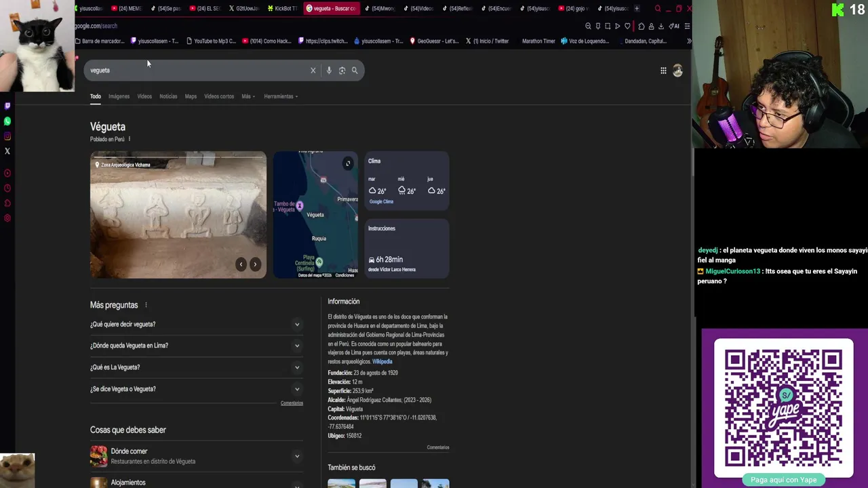Click 'Comentarios' under Más preguntas
Image resolution: width=868 pixels, height=488 pixels.
pyautogui.click(x=292, y=403)
